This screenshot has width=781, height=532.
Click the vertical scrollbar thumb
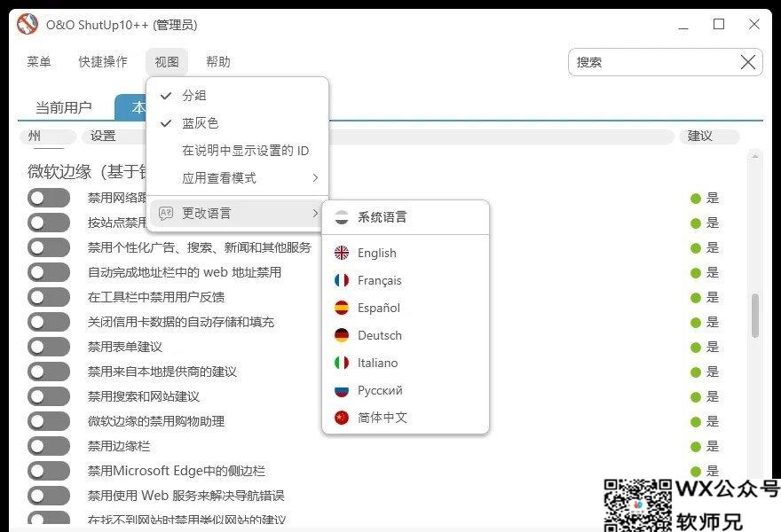pos(755,316)
